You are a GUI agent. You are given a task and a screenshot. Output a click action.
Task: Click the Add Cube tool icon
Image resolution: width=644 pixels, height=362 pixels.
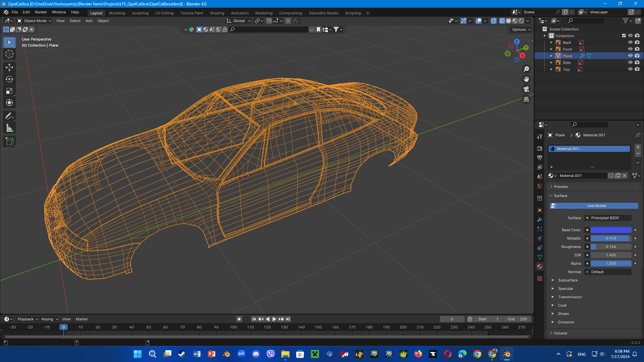(x=9, y=141)
